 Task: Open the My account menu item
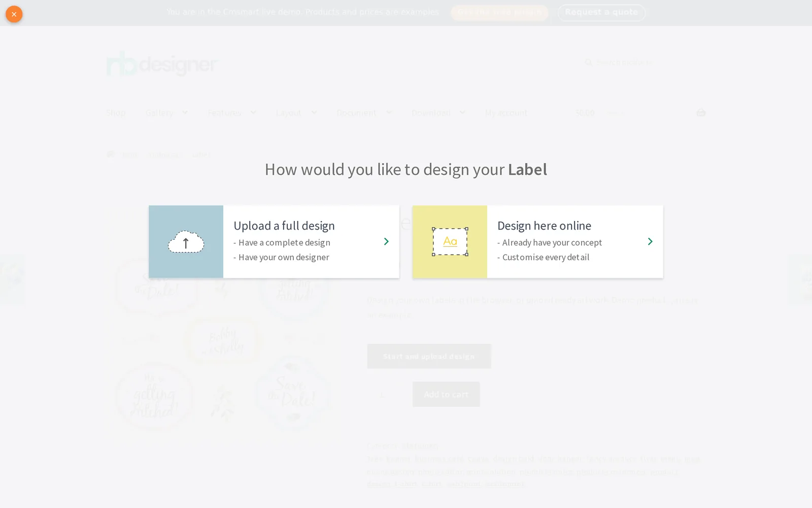(x=506, y=113)
